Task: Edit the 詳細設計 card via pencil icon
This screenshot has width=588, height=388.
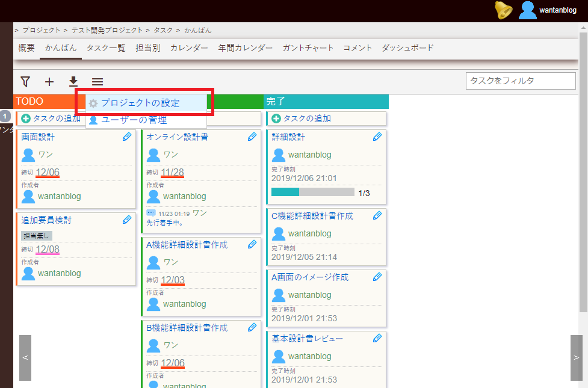Action: coord(377,137)
